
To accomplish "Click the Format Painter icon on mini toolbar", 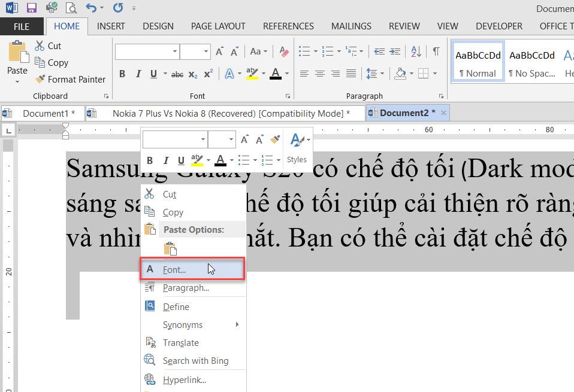I will point(274,139).
